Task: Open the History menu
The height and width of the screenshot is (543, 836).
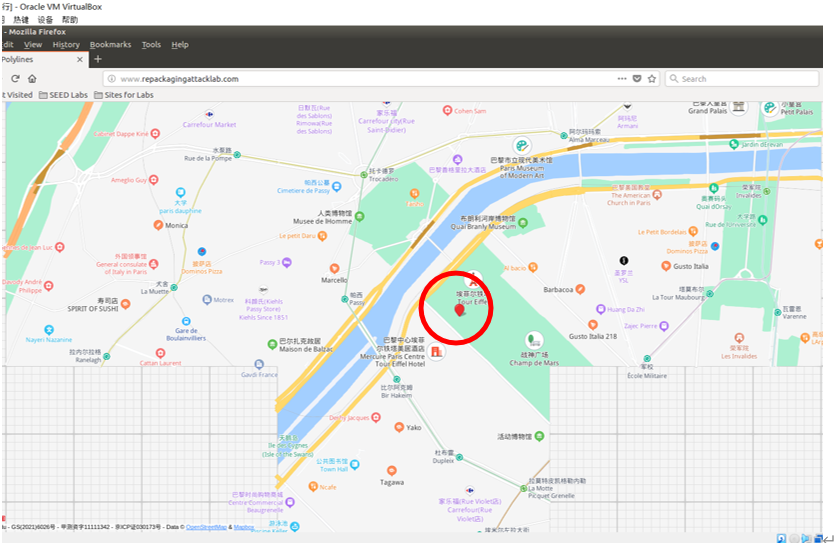Action: tap(66, 45)
